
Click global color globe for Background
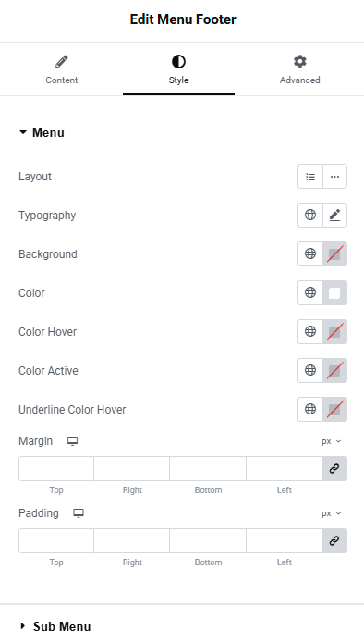tap(310, 253)
